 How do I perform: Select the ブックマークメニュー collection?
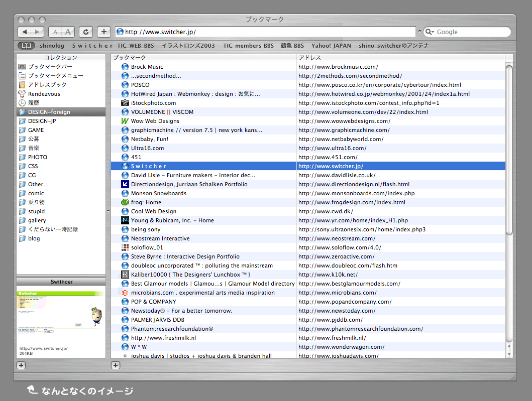point(61,76)
